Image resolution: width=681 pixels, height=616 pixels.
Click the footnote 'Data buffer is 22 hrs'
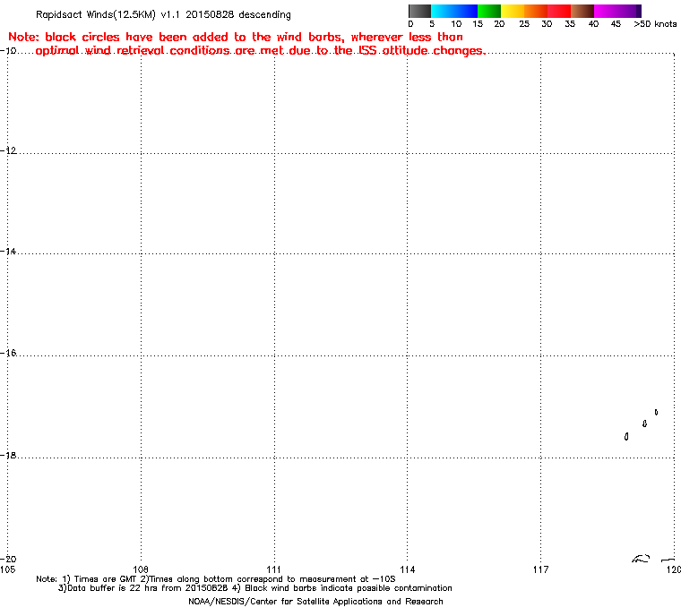(108, 588)
